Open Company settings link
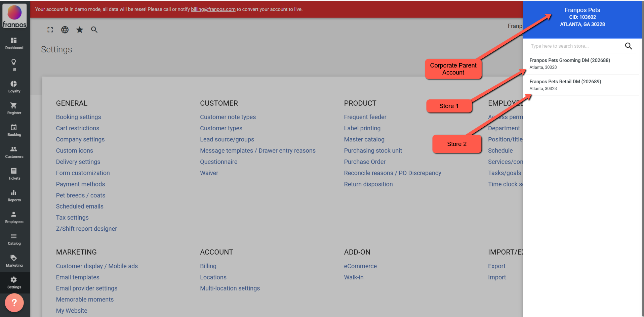The image size is (644, 317). [x=80, y=139]
